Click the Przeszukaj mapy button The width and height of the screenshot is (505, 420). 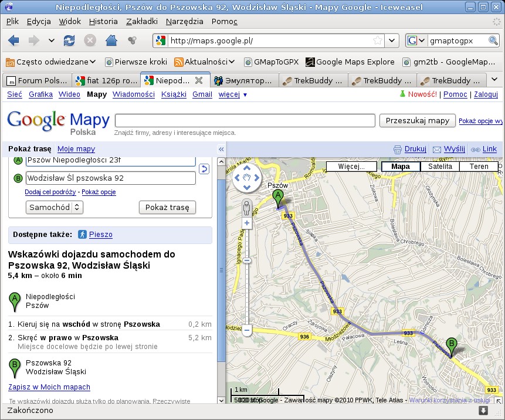[x=418, y=120]
